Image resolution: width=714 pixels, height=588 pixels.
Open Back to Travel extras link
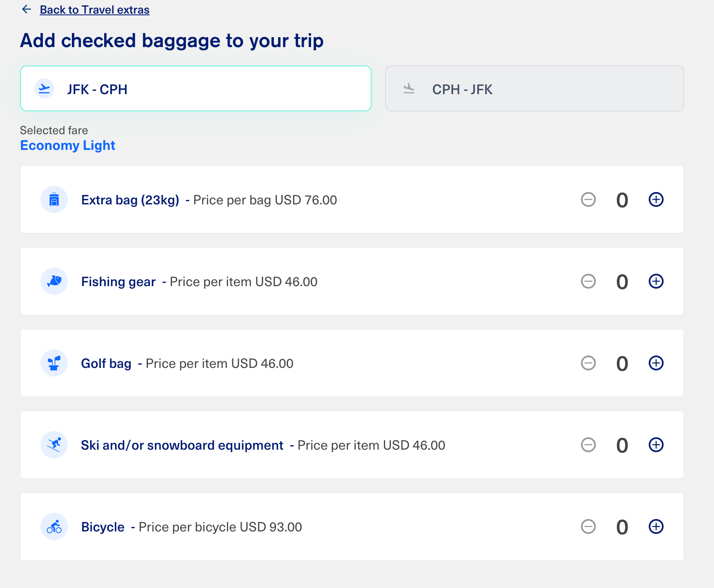[95, 10]
